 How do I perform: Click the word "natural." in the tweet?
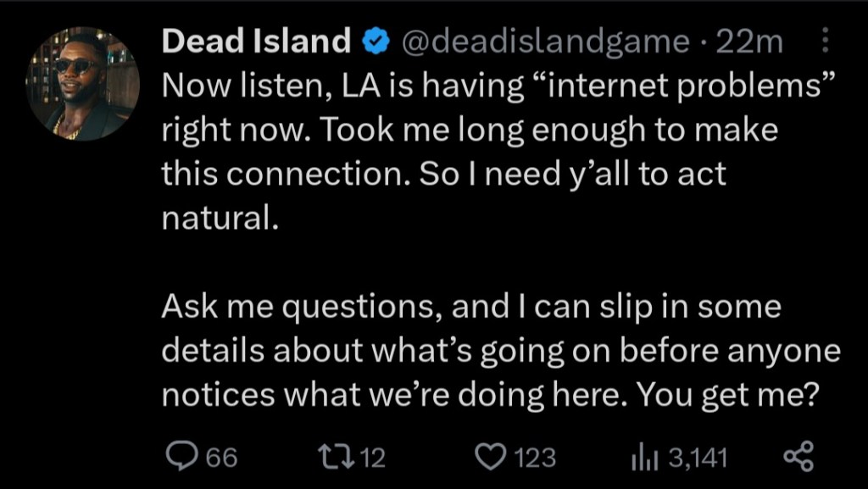(x=219, y=219)
